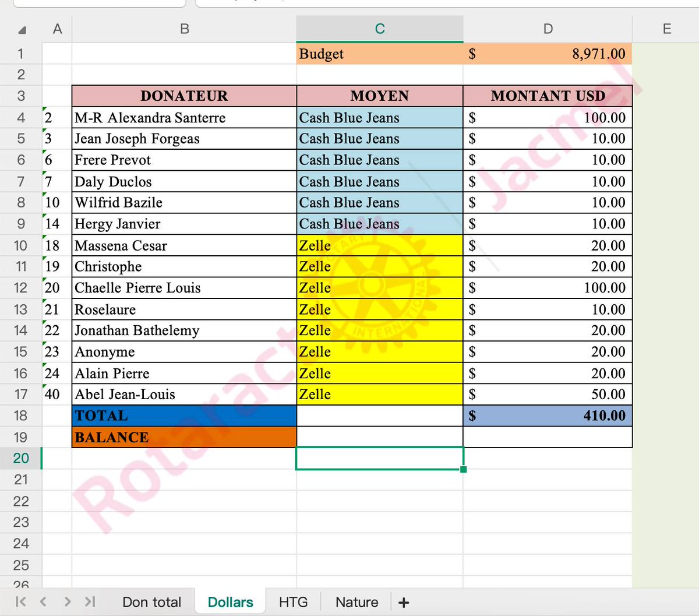
Task: Click the MOYEN header cell
Action: click(380, 96)
